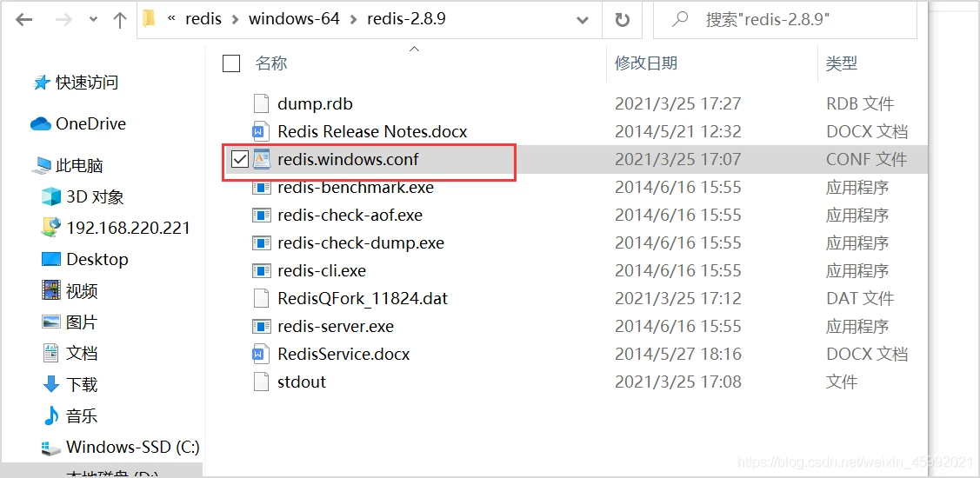Image resolution: width=980 pixels, height=478 pixels.
Task: Click windows-64 in the breadcrumb path
Action: [x=294, y=19]
